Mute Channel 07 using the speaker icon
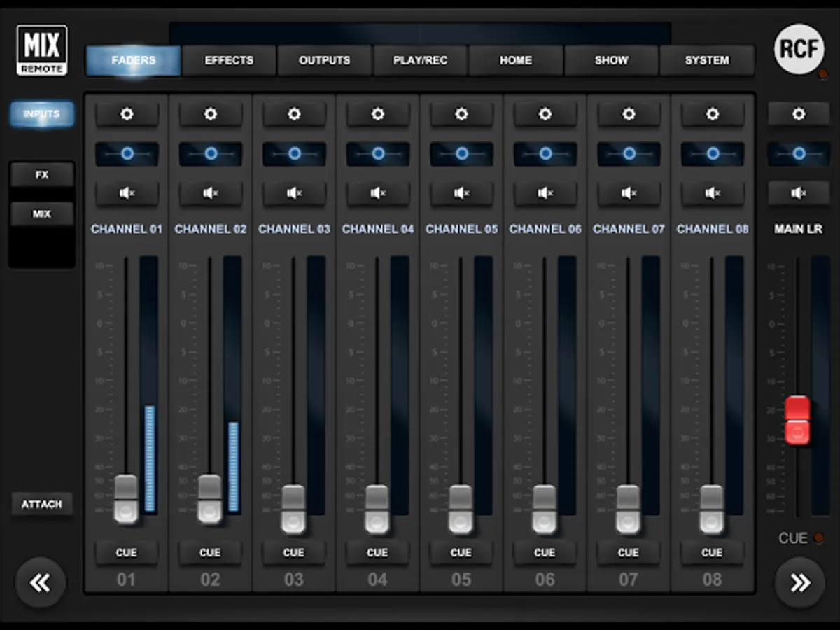Viewport: 840px width, 630px height. tap(629, 193)
